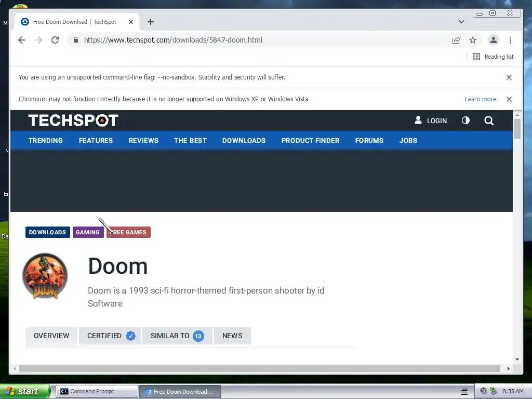Open the TRENDING nav item
Screen dimensions: 532x399
(46, 140)
